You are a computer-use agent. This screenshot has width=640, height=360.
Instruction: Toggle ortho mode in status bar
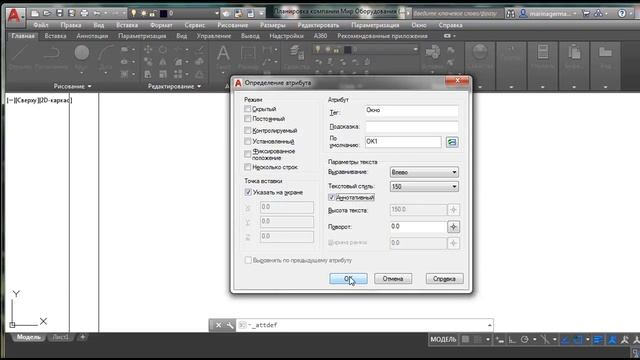click(512, 339)
